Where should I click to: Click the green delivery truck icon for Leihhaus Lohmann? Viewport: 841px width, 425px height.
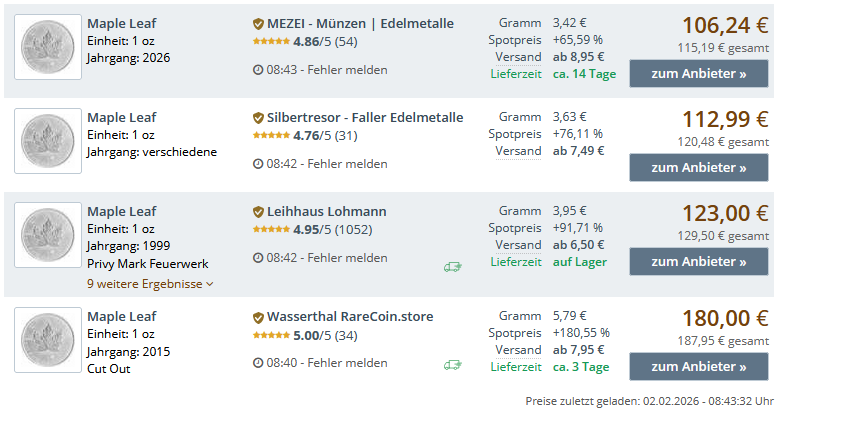453,267
